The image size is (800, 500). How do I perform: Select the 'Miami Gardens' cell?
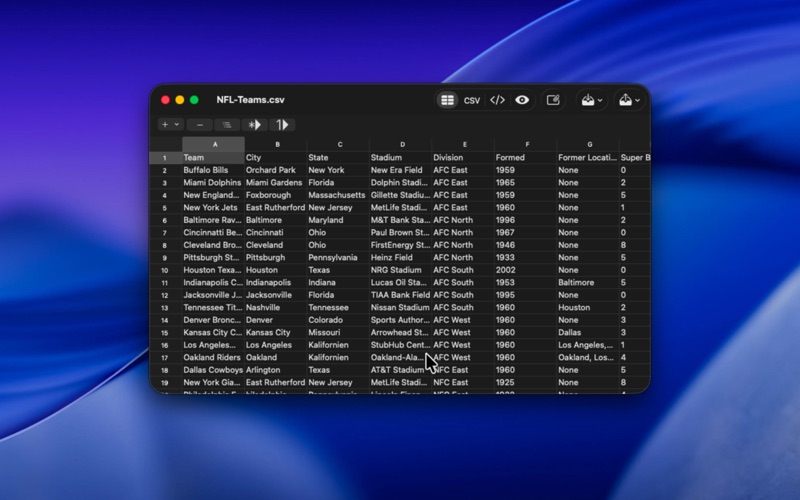pos(276,183)
